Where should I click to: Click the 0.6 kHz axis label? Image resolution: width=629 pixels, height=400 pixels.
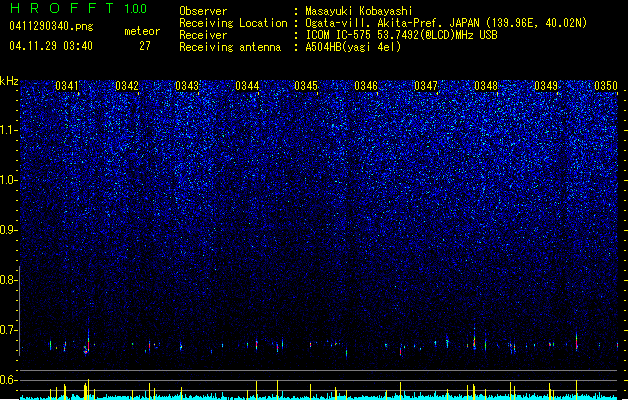coord(9,380)
